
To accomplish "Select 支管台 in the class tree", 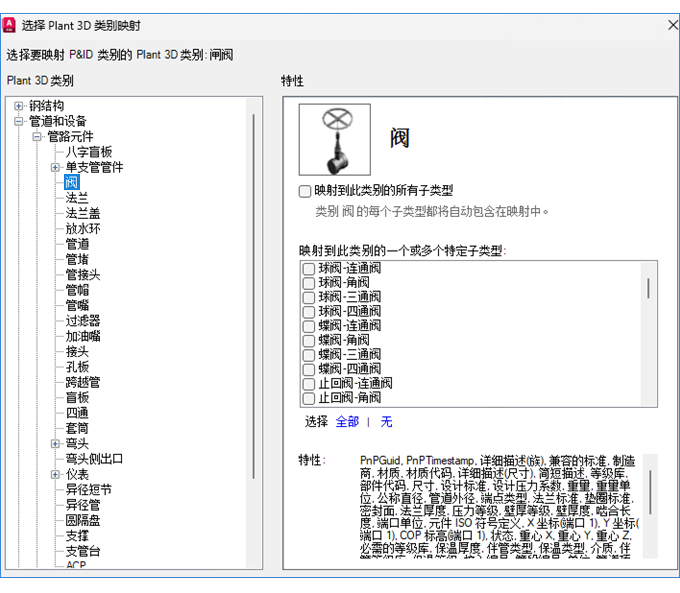I will click(x=83, y=551).
